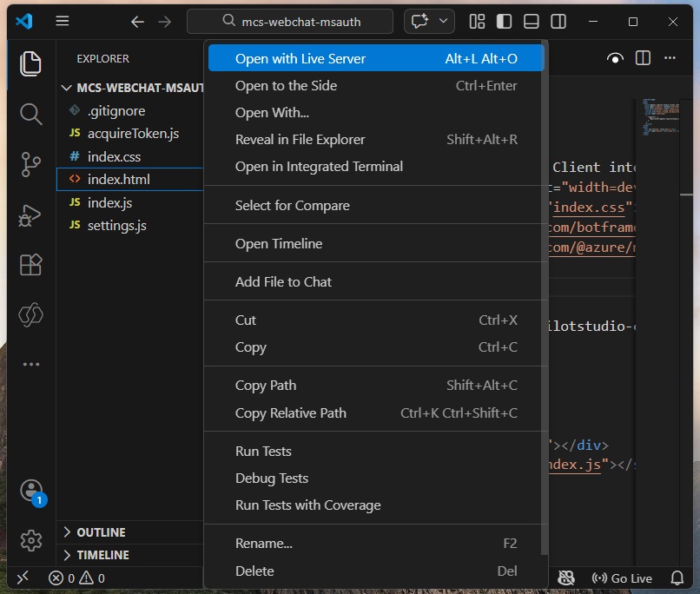Toggle the bottom Panel layout button
Viewport: 700px width, 594px height.
coord(532,22)
